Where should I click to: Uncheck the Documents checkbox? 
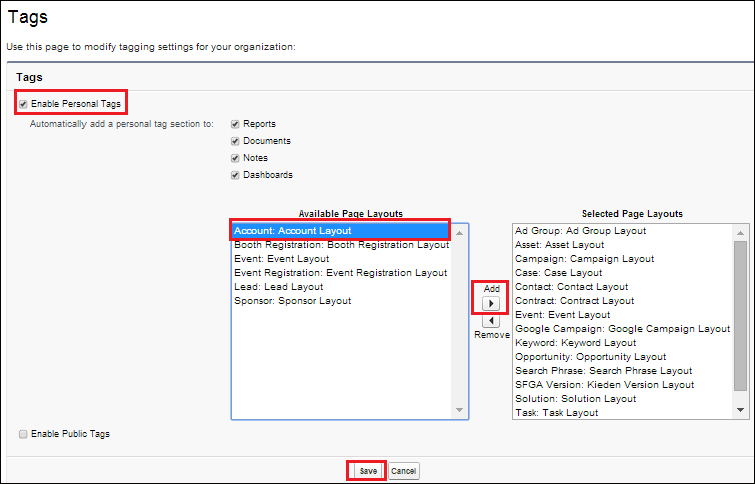[235, 141]
